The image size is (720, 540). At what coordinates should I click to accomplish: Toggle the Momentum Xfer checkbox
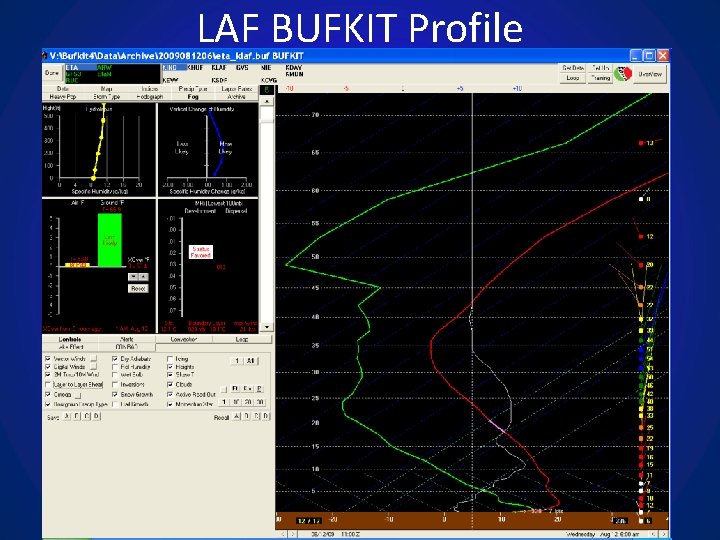[170, 405]
